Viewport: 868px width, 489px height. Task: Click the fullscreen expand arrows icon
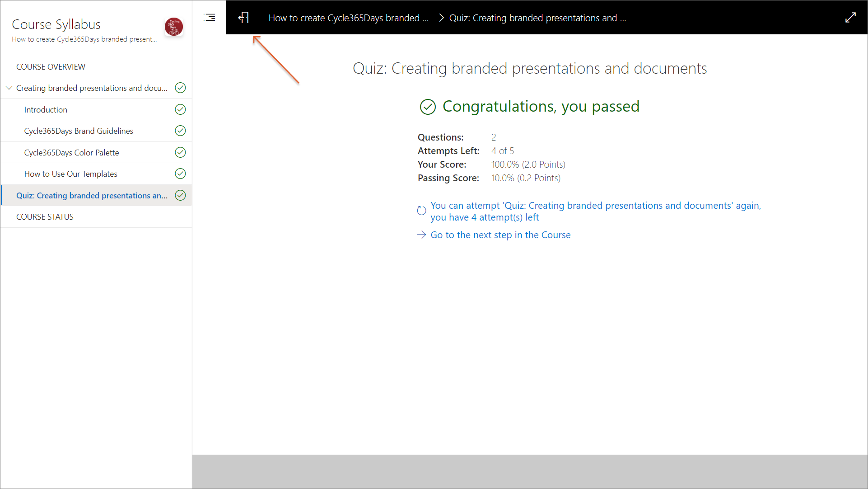coord(850,18)
